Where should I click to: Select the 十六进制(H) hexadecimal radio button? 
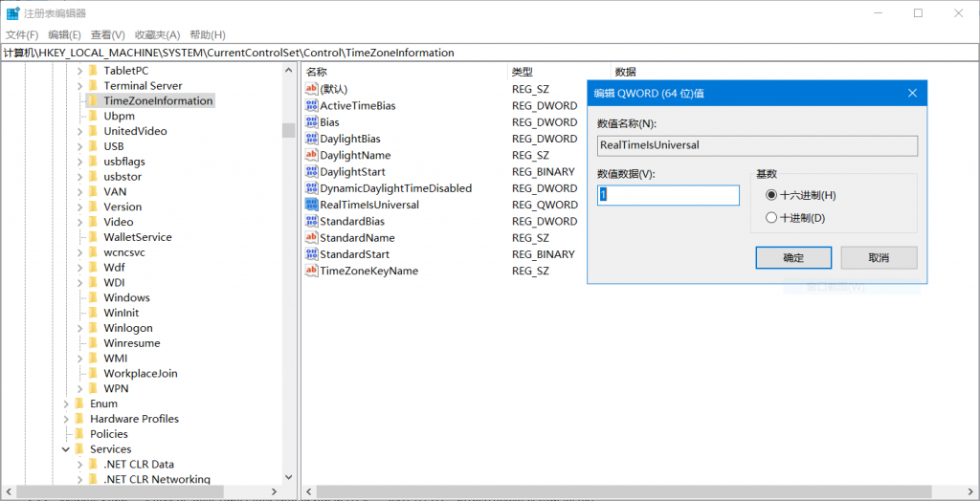point(771,196)
